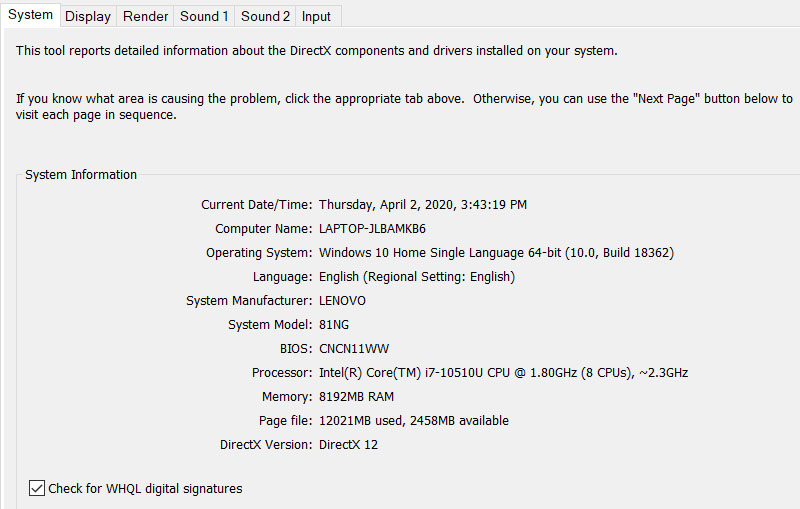Image resolution: width=800 pixels, height=509 pixels.
Task: Switch to the Display tab
Action: click(88, 16)
